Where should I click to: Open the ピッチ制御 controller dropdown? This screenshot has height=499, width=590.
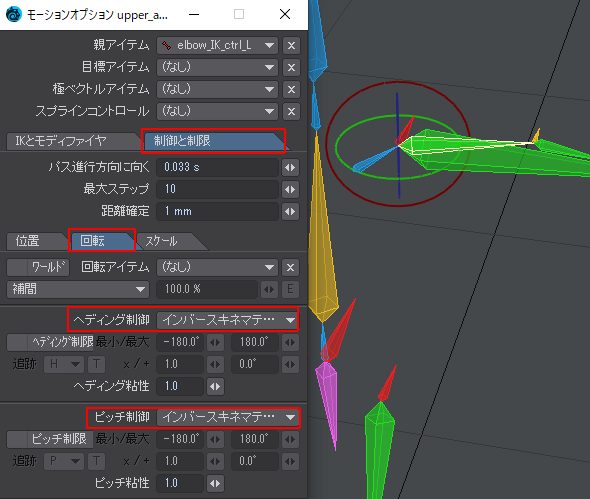[228, 417]
